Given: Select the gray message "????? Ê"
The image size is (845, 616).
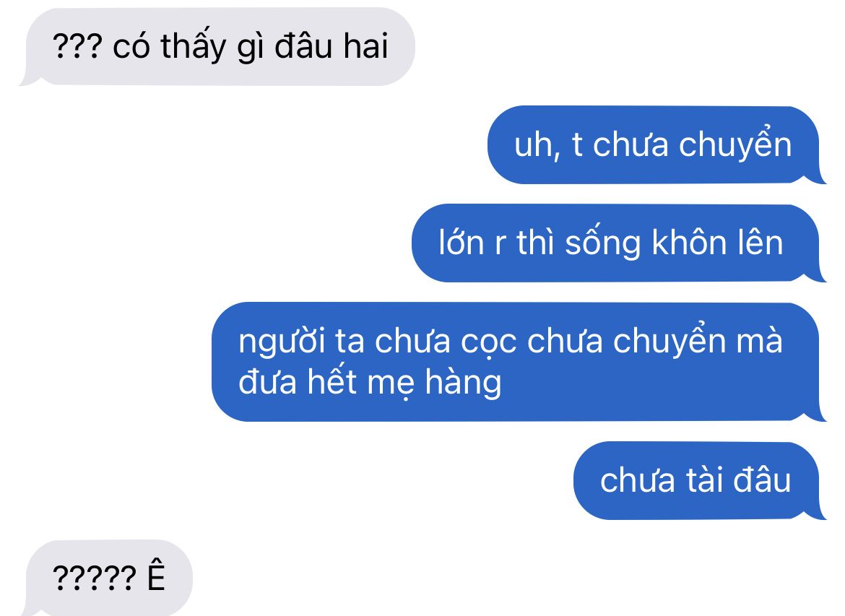Looking at the screenshot, I should [x=106, y=578].
